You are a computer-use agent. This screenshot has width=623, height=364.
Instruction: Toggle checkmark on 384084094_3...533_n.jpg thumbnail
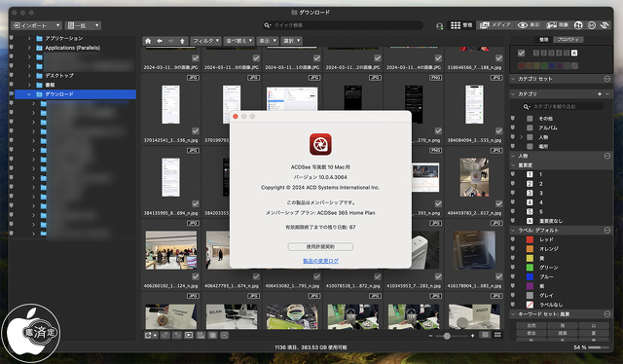click(499, 130)
